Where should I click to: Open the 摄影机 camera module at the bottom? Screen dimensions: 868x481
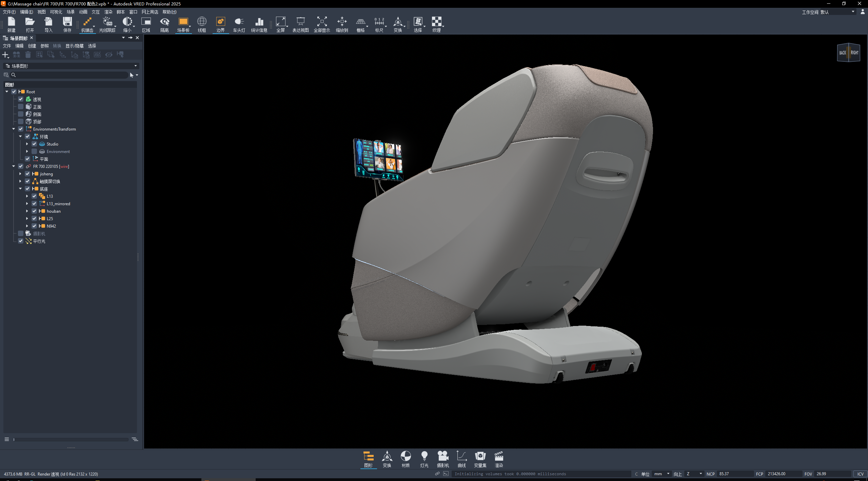click(443, 459)
